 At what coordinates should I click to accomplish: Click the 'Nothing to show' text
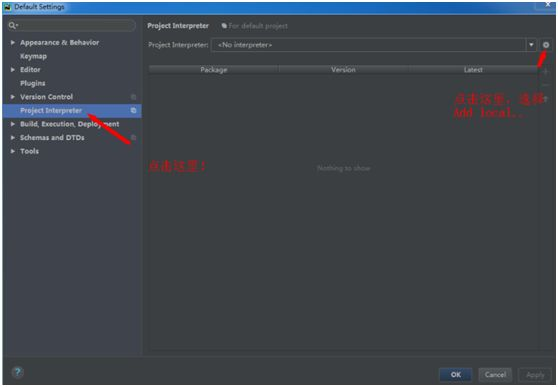point(343,168)
